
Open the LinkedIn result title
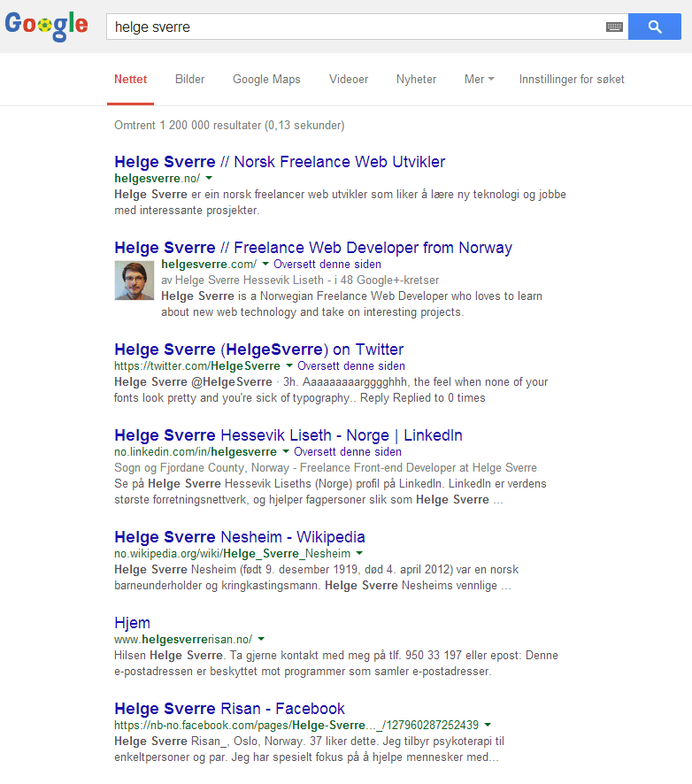pos(288,435)
